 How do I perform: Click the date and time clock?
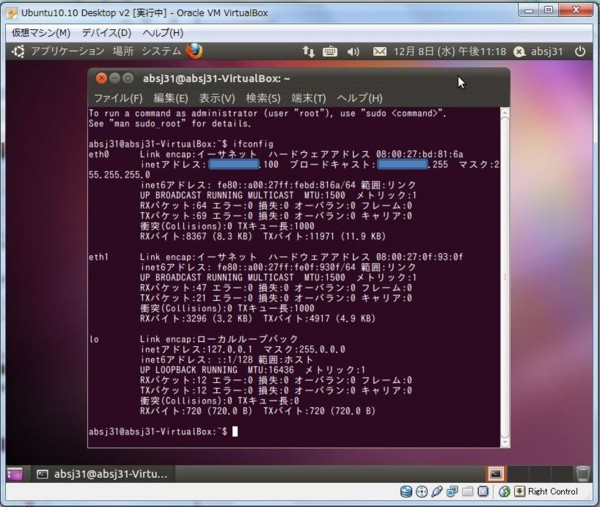pyautogui.click(x=450, y=51)
